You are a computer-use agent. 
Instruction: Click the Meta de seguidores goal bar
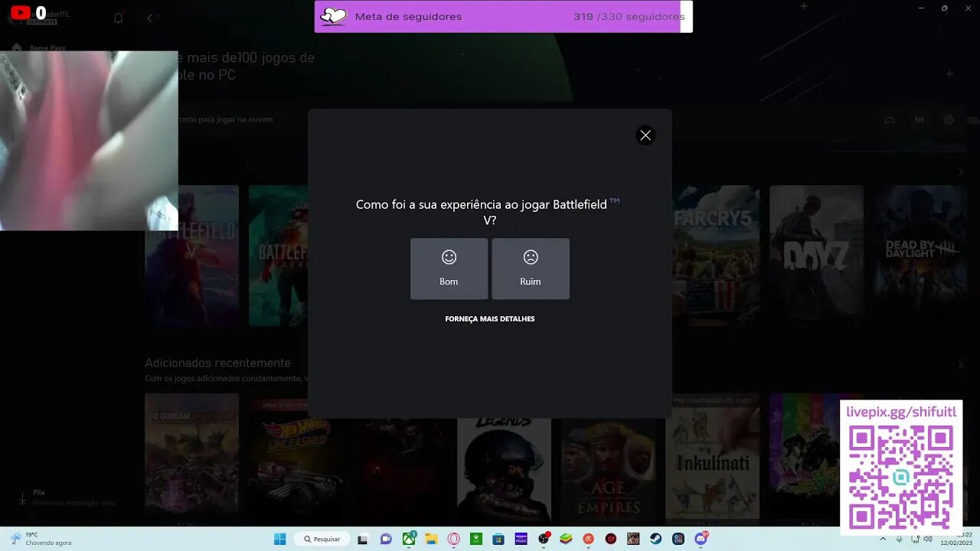point(503,17)
